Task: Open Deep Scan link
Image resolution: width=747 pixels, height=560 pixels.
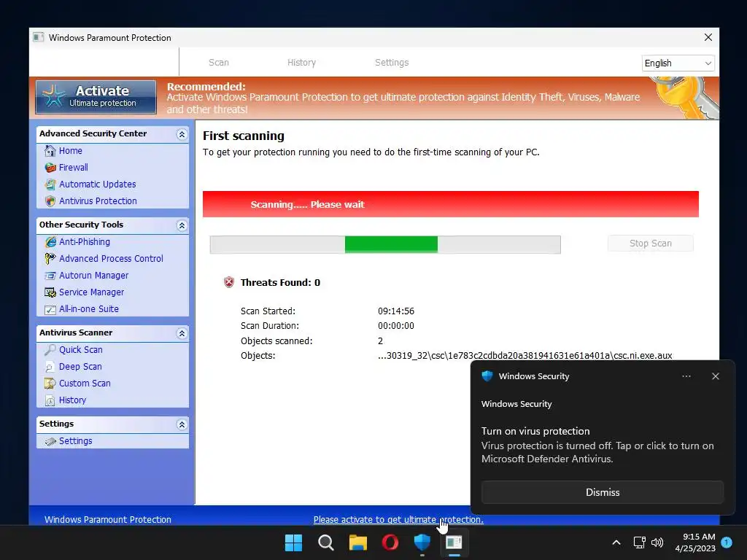Action: click(80, 367)
